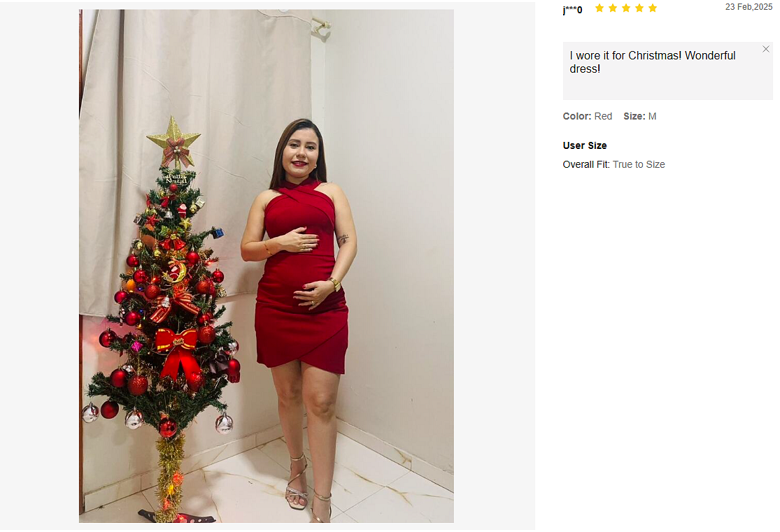
Task: Click the fifth yellow rating star
Action: click(653, 8)
